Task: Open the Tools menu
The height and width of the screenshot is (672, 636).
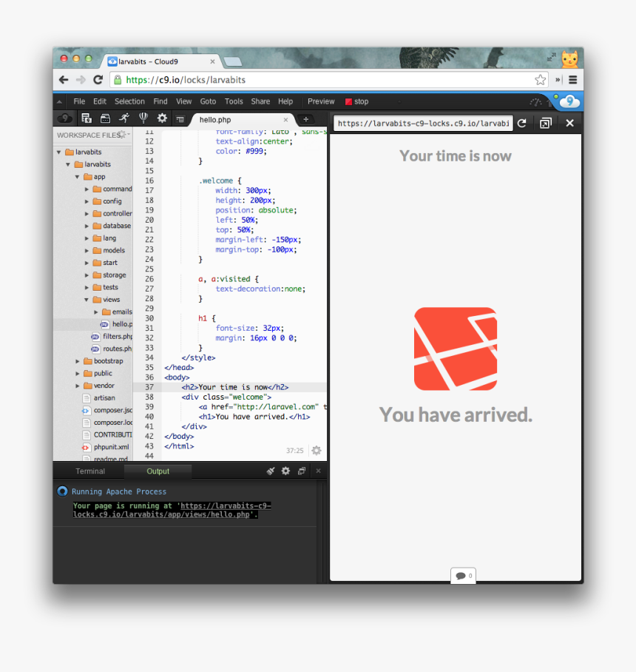Action: (234, 101)
